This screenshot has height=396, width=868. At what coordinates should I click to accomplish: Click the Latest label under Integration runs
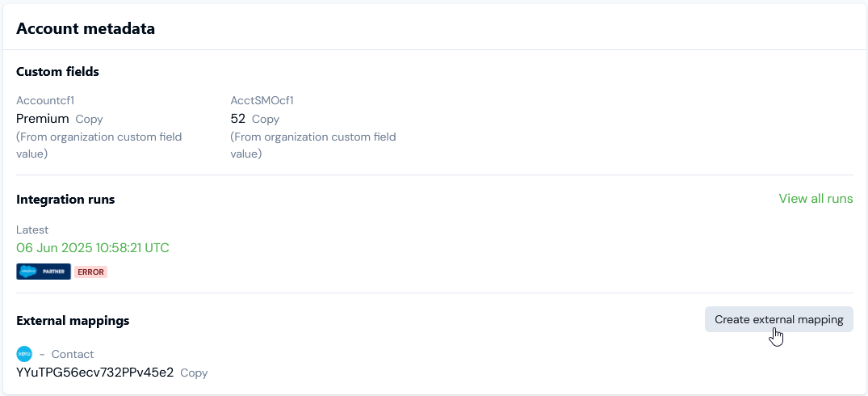click(32, 230)
